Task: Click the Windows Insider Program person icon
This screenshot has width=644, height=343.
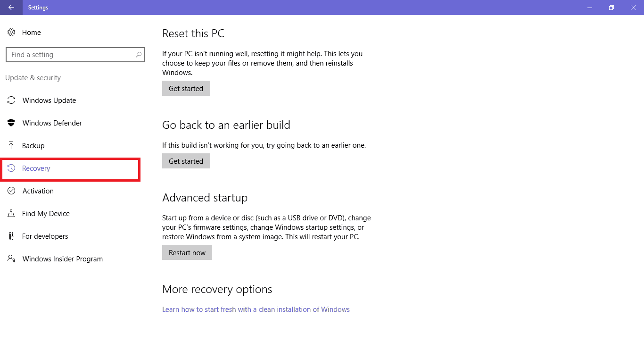Action: 11,259
